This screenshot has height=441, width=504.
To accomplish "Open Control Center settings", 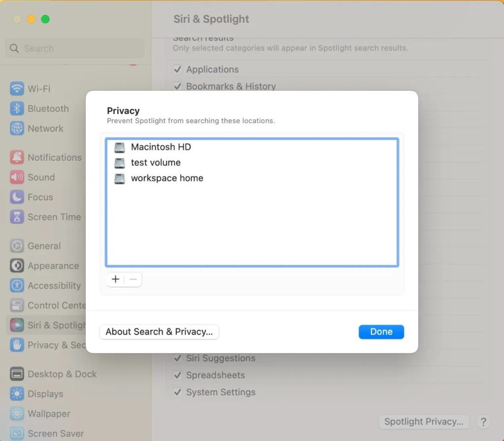I will click(x=49, y=305).
